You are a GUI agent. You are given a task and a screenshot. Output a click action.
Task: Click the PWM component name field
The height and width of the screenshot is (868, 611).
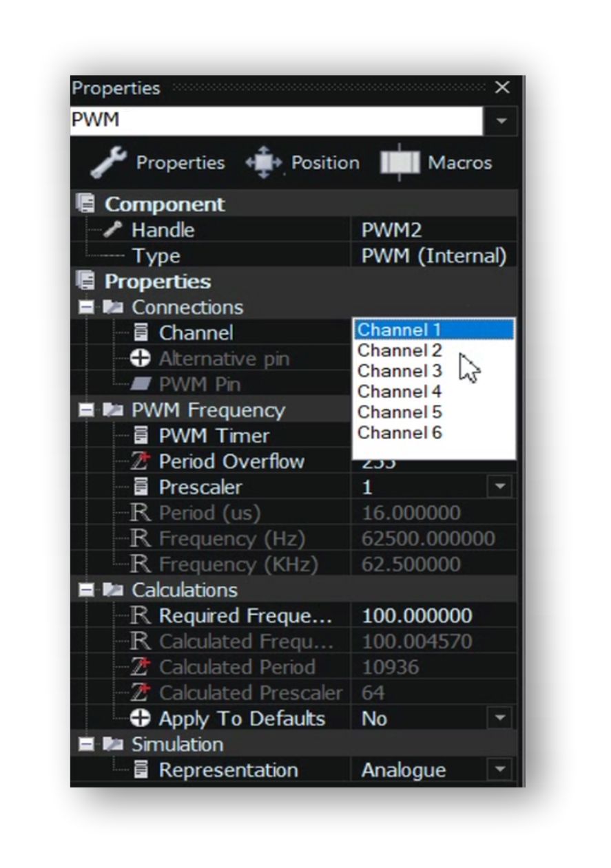tap(278, 121)
